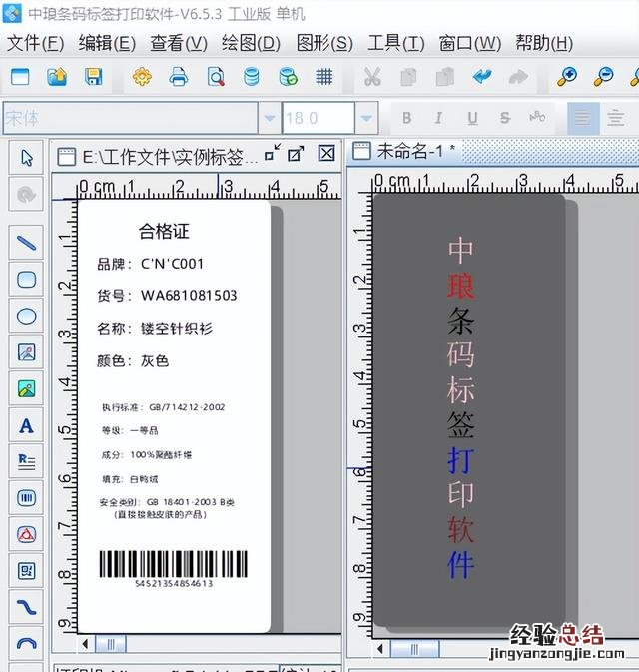Click the database settings icon
The width and height of the screenshot is (639, 672).
pyautogui.click(x=252, y=76)
